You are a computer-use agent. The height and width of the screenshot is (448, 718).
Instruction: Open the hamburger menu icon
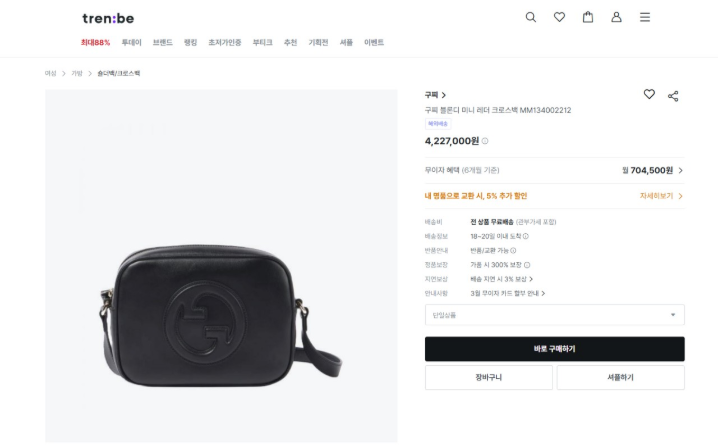[x=645, y=17]
